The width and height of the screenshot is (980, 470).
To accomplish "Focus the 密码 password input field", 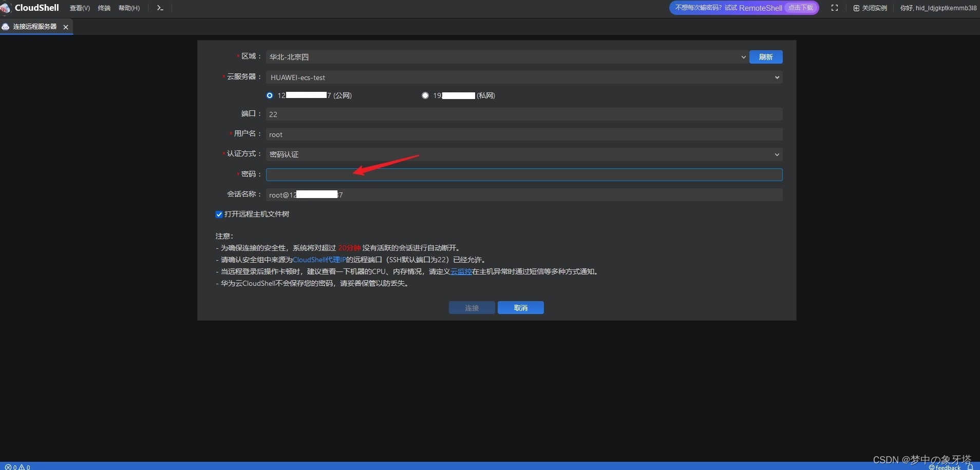I will pos(524,174).
